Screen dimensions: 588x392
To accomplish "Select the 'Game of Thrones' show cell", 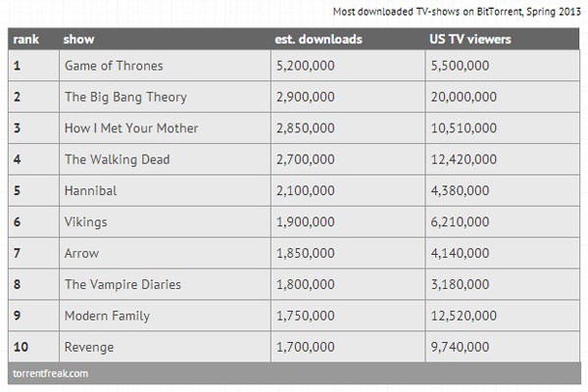I will pyautogui.click(x=114, y=66).
